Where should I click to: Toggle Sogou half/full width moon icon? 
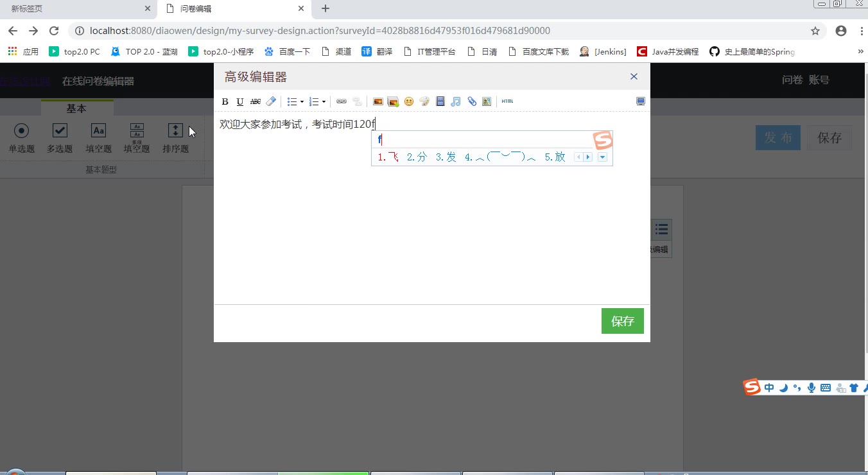pyautogui.click(x=783, y=388)
